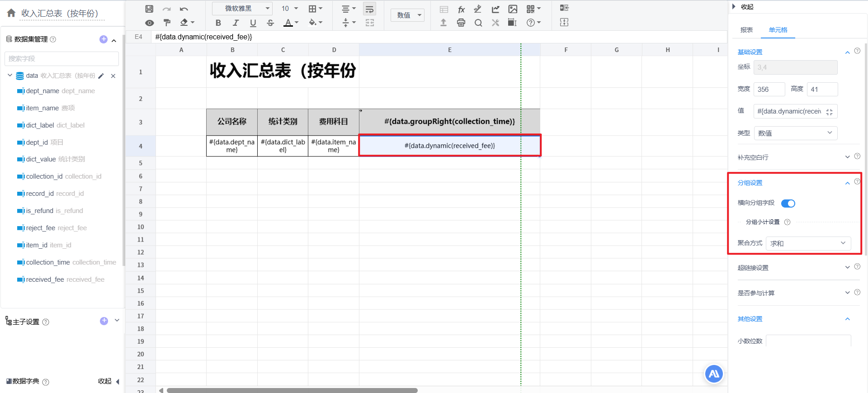This screenshot has height=393, width=868.
Task: Click 收起 to collapse right panel
Action: 742,7
